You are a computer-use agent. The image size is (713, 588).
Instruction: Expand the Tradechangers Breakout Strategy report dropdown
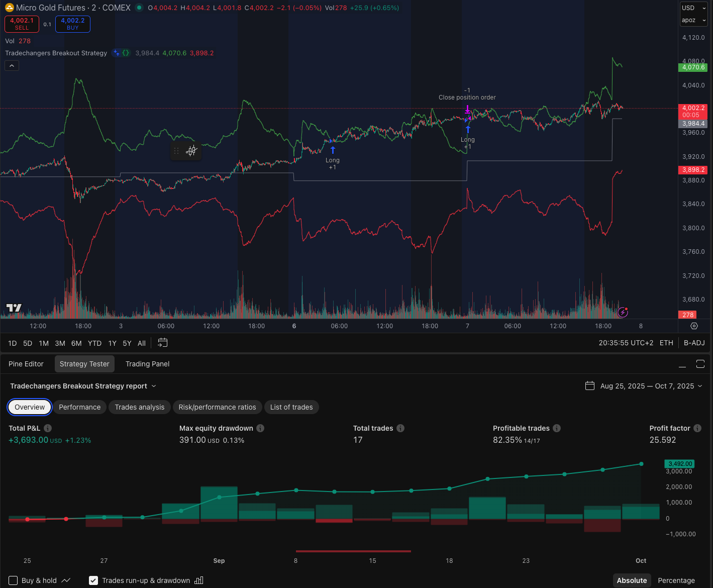(x=154, y=386)
